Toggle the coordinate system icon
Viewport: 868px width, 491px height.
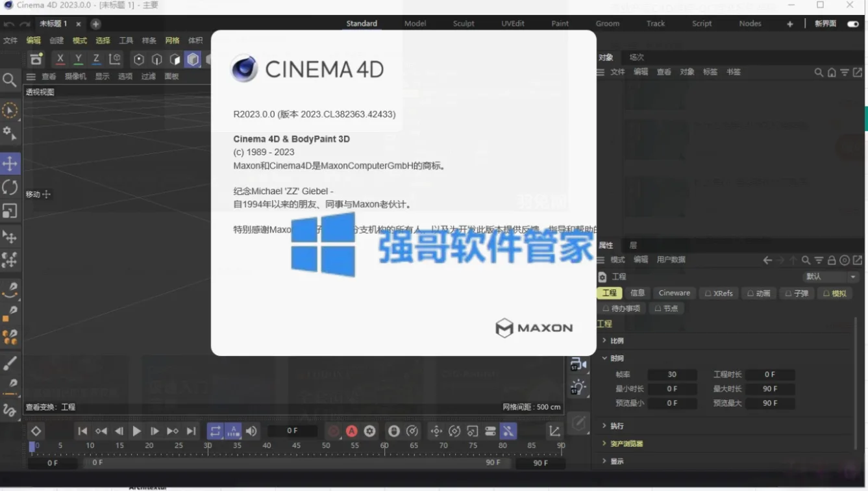click(x=115, y=59)
